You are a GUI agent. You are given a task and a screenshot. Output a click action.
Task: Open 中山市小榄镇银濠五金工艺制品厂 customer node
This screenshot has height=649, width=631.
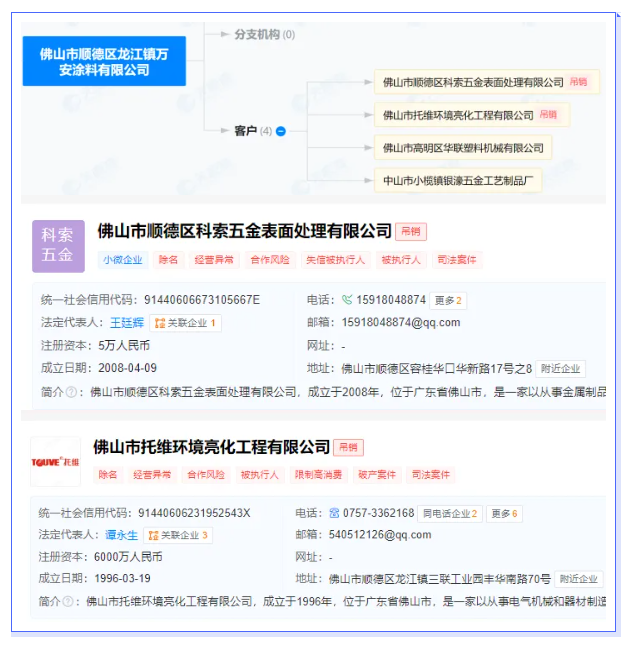461,181
